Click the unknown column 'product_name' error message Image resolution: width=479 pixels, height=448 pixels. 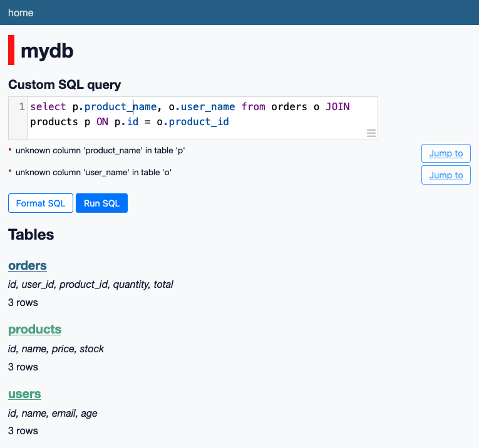100,150
